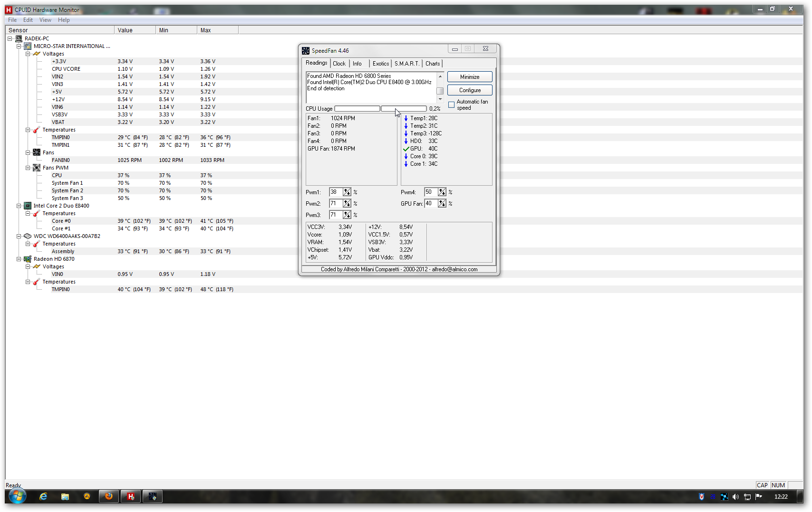Click the CPUID Hardware Monitor title icon
Screen dimensions: 812x512
[x=9, y=9]
